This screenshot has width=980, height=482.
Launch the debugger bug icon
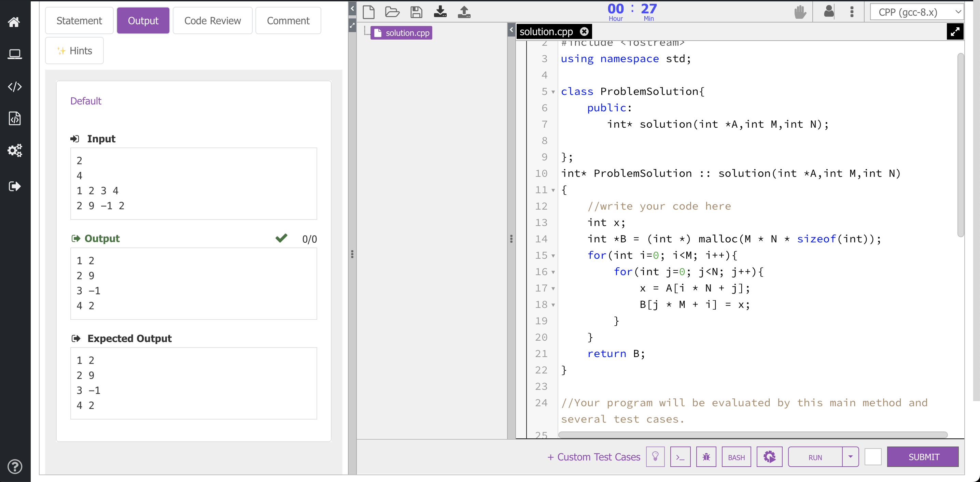706,457
